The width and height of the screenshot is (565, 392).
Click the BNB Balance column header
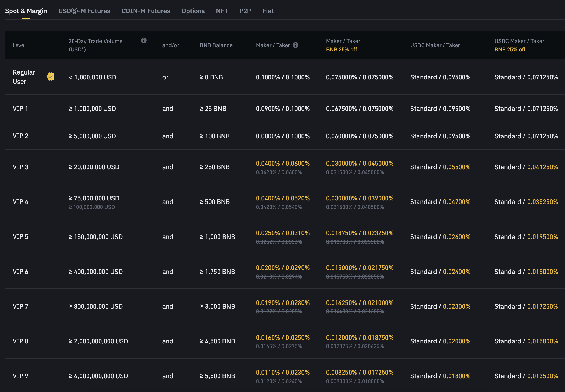[216, 45]
